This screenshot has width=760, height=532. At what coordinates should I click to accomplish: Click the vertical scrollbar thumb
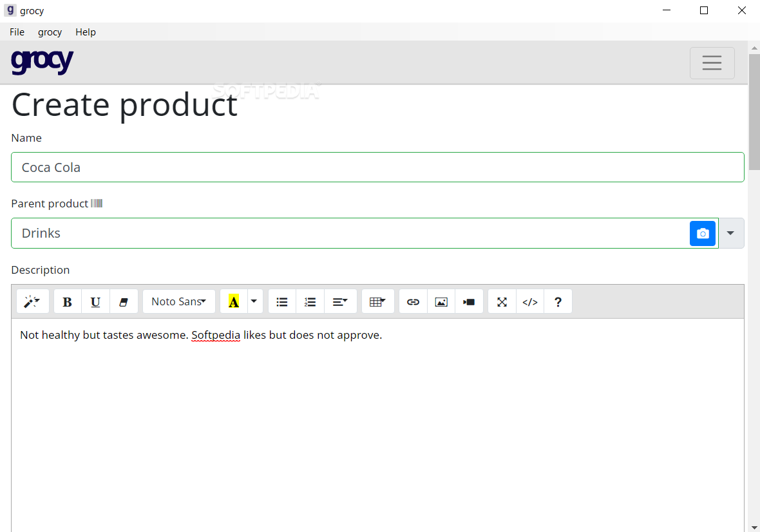pyautogui.click(x=754, y=111)
